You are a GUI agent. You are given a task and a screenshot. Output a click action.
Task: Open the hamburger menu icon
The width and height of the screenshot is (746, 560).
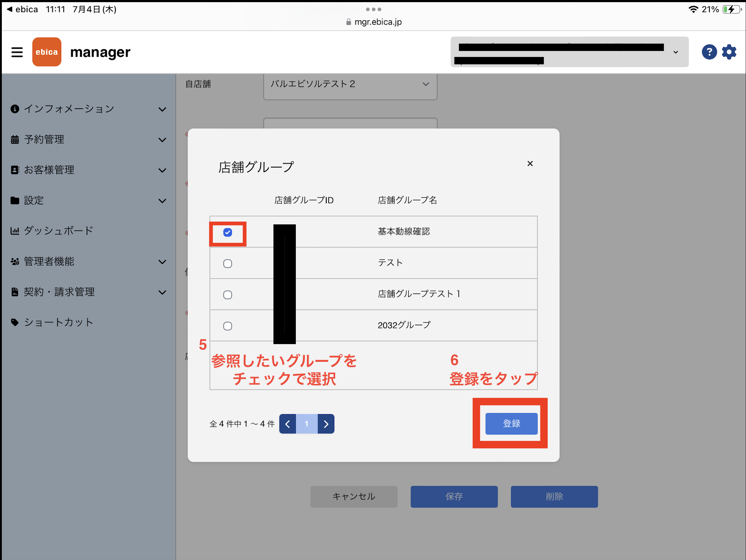click(x=17, y=52)
